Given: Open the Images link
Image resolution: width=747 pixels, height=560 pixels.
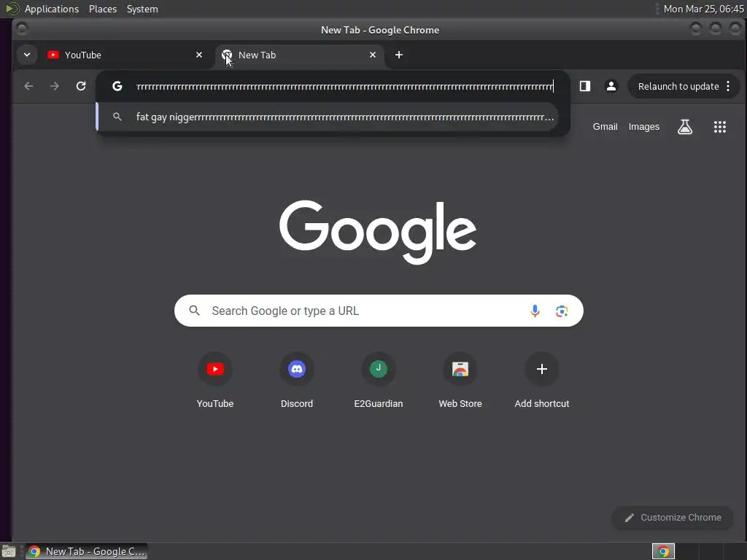Looking at the screenshot, I should pyautogui.click(x=643, y=127).
